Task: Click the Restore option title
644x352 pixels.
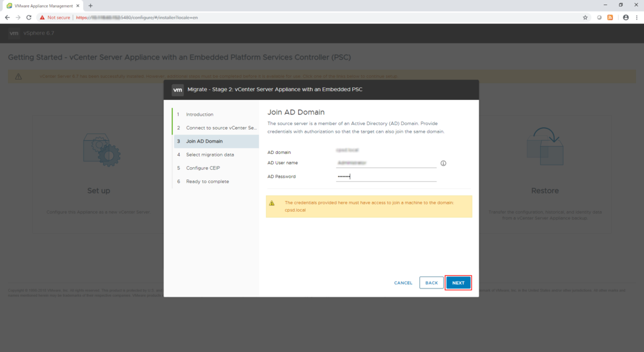Action: [x=545, y=190]
